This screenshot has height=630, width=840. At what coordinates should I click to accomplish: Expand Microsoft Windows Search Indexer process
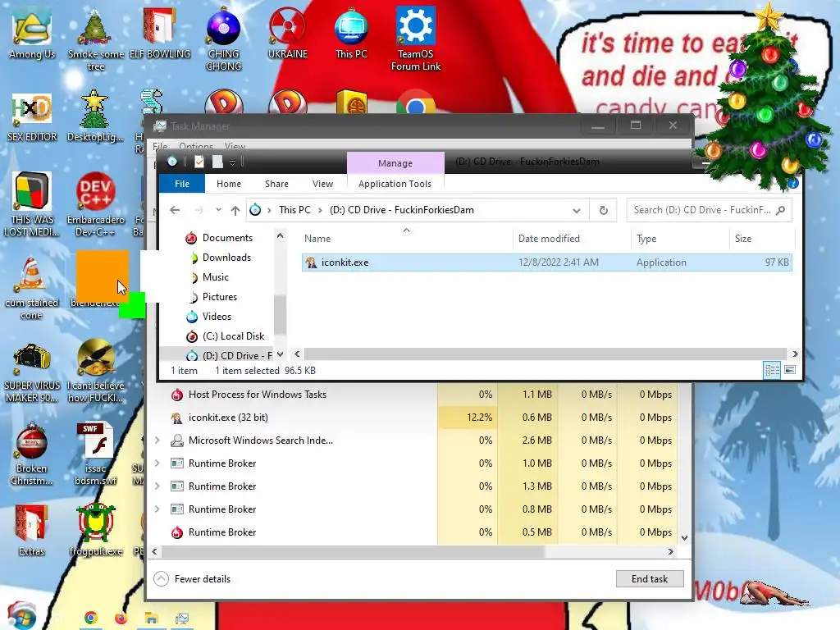click(x=157, y=441)
